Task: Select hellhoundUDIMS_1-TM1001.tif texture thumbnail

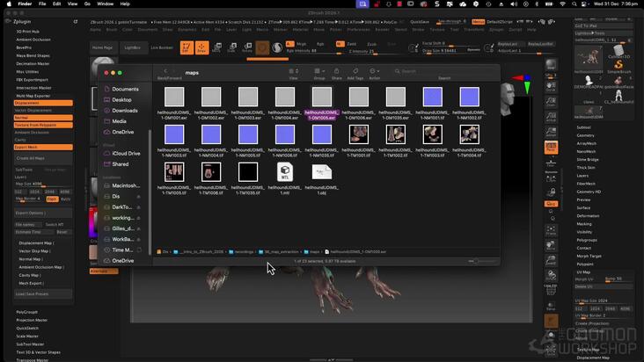Action: [359, 134]
